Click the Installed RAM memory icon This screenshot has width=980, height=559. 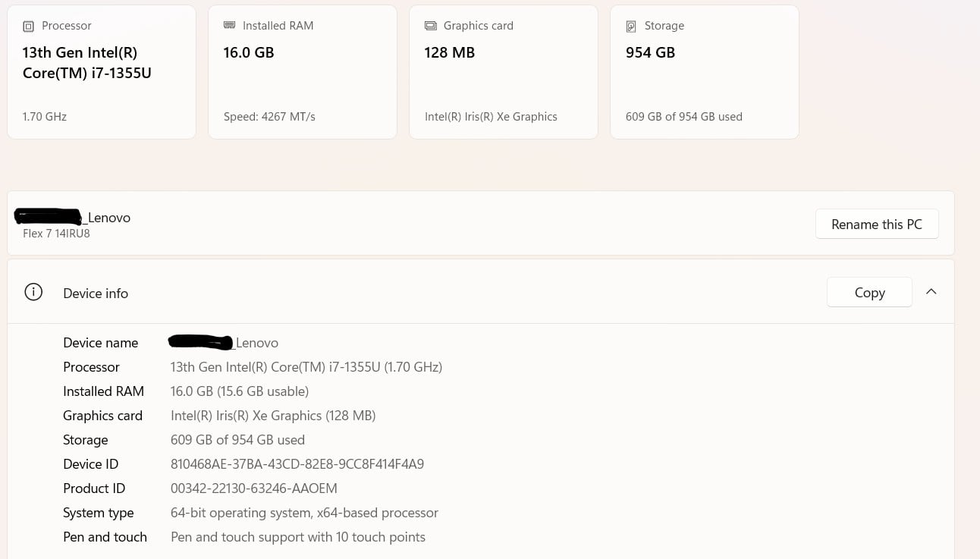229,25
